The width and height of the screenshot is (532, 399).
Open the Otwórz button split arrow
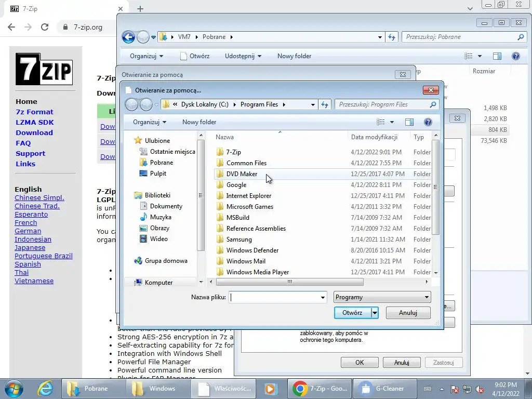(x=375, y=313)
